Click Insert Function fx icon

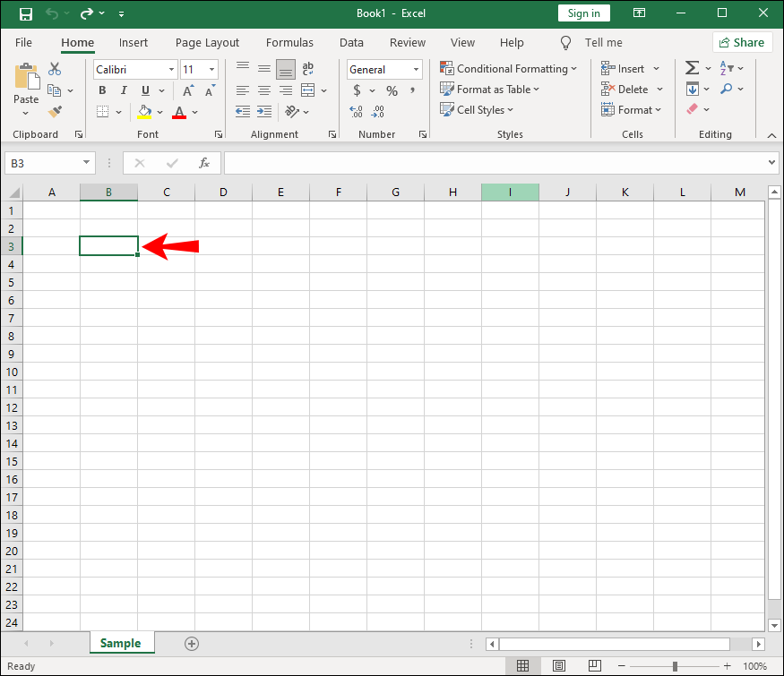tap(204, 163)
